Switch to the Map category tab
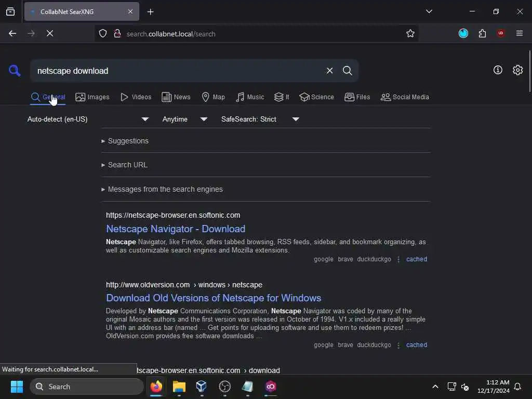Viewport: 532px width, 399px height. pyautogui.click(x=214, y=97)
